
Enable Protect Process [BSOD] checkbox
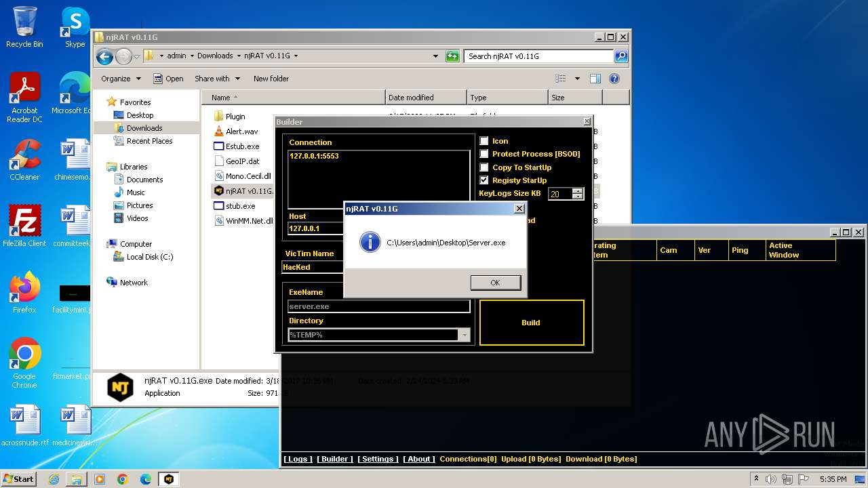[484, 154]
